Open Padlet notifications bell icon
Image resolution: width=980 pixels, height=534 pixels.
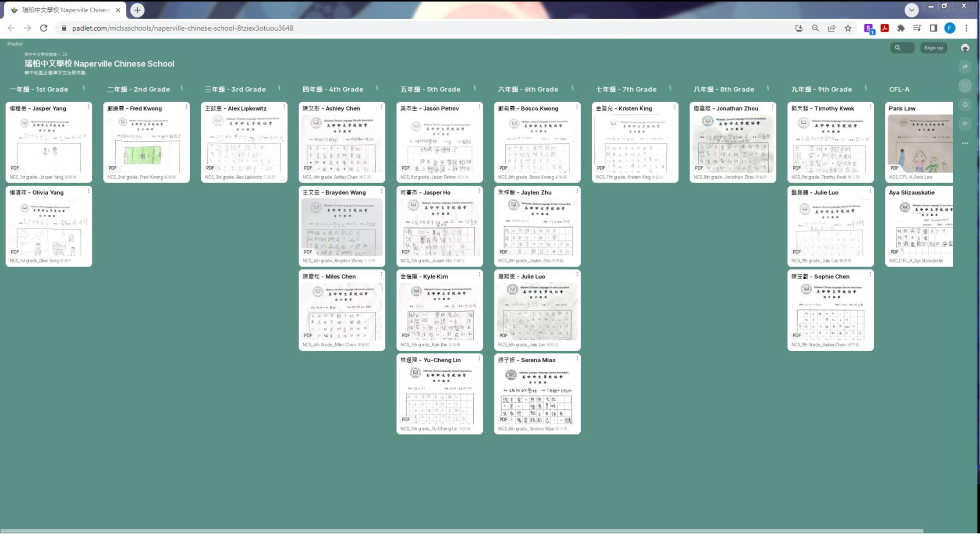point(965,104)
